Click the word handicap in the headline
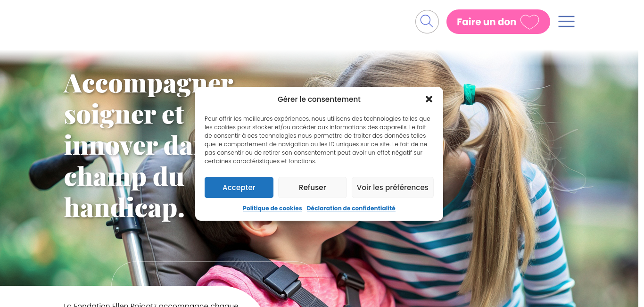Screen dimensions: 644x307 (124, 207)
